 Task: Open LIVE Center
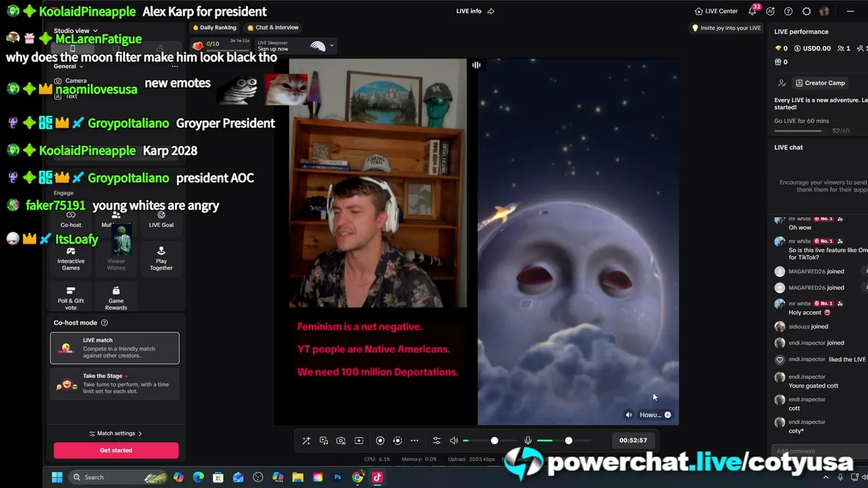[x=716, y=11]
